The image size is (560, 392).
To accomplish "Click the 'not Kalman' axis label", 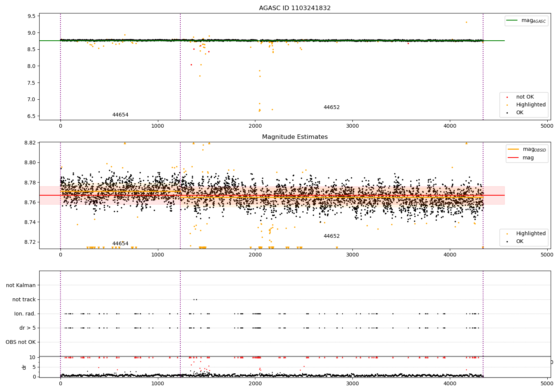I will tap(21, 285).
